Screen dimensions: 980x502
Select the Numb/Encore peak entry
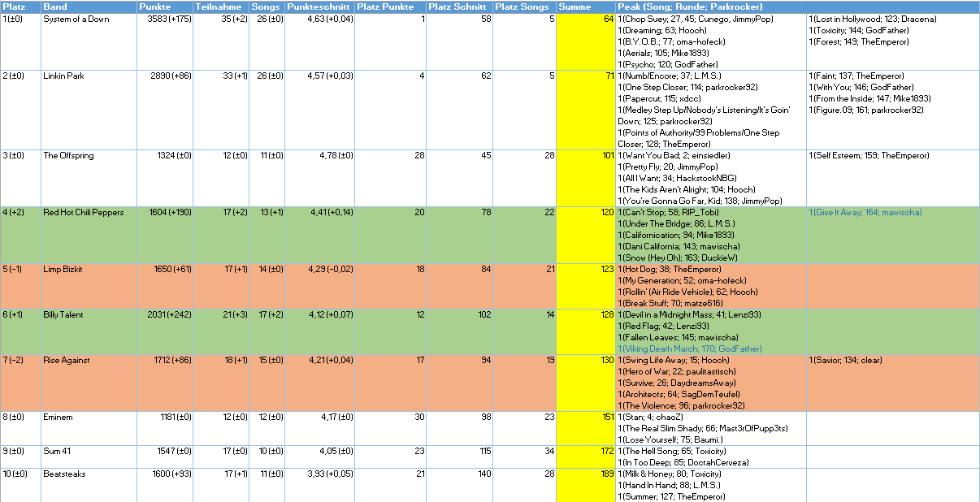pos(670,76)
